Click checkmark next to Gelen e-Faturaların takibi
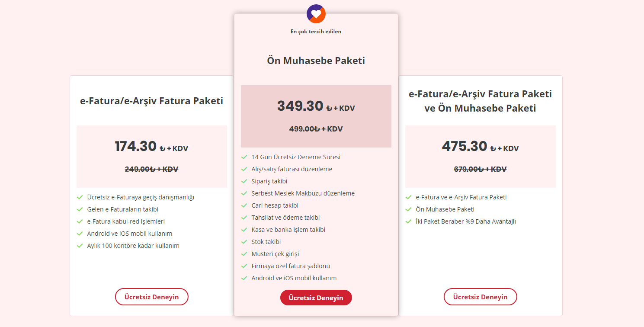 coord(80,209)
